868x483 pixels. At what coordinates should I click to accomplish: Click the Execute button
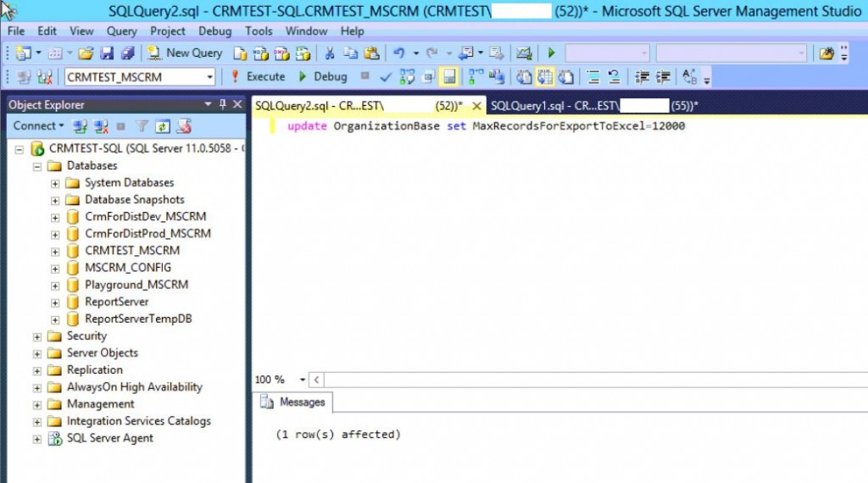258,77
